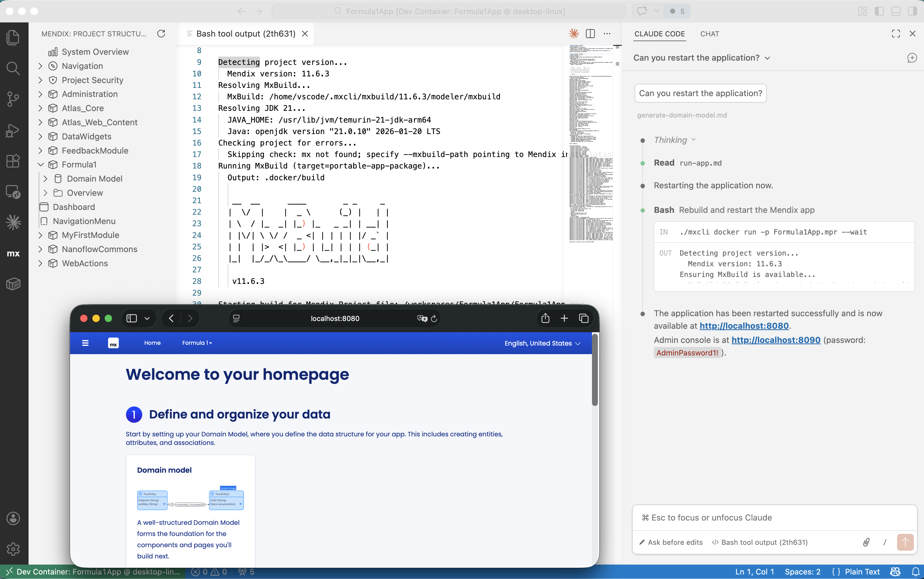Open English, United States language dropdown
This screenshot has height=579, width=924.
point(543,343)
